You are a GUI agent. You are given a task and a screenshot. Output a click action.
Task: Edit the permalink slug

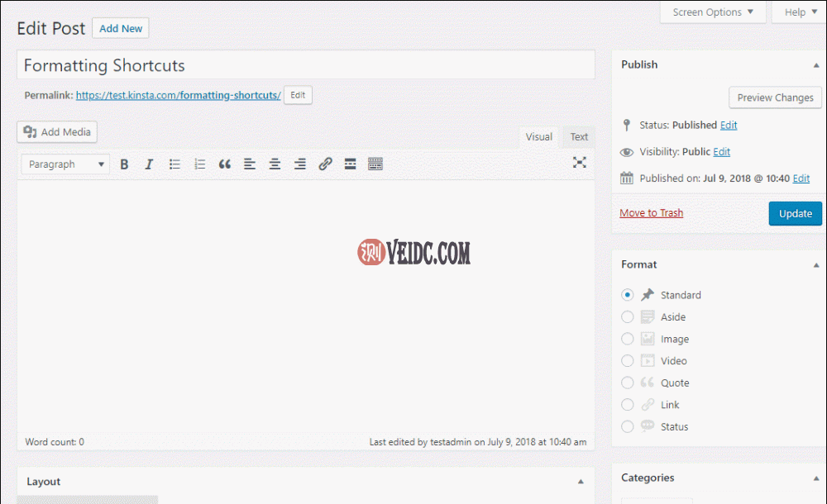[x=298, y=95]
